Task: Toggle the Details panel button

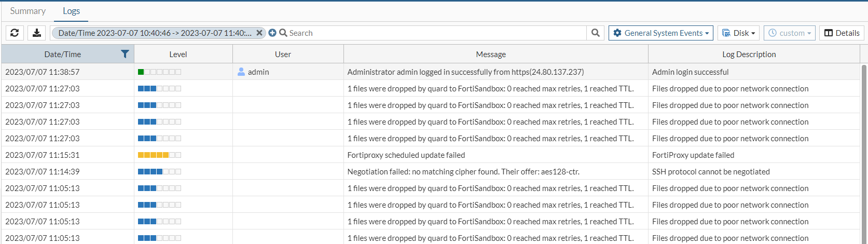Action: (x=842, y=33)
